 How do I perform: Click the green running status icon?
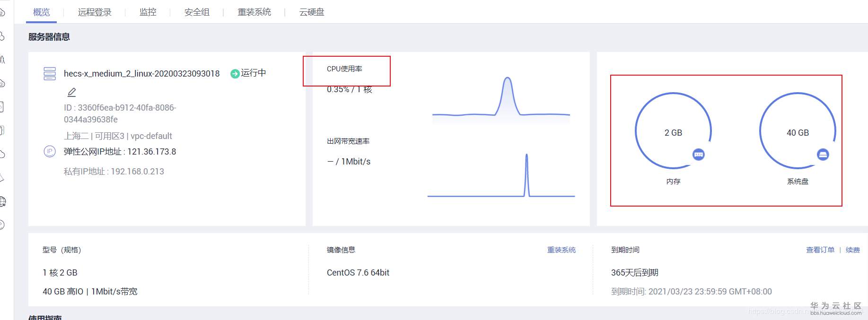[x=235, y=74]
